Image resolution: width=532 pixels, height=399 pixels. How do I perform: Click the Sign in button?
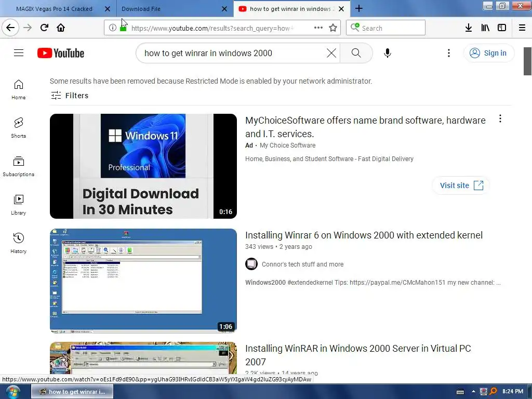click(488, 53)
